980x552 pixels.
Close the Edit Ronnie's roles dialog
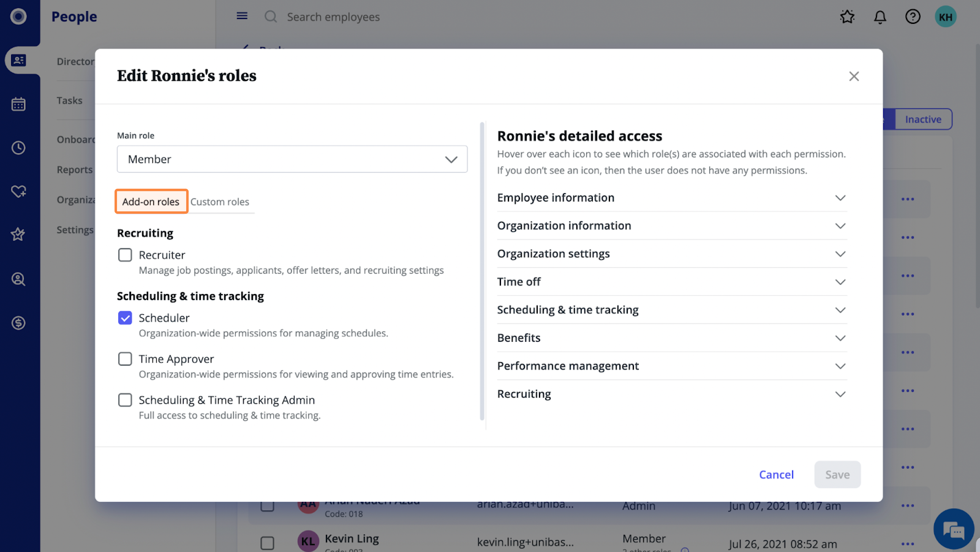(854, 76)
